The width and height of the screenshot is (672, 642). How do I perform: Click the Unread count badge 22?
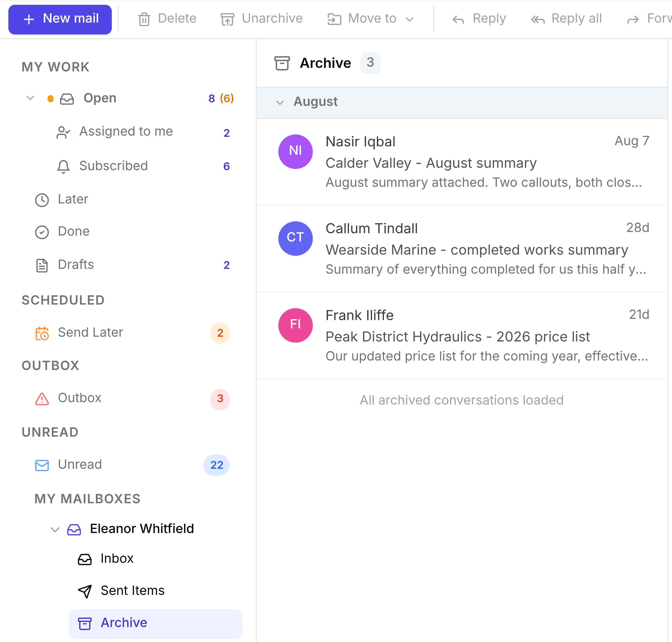coord(217,465)
